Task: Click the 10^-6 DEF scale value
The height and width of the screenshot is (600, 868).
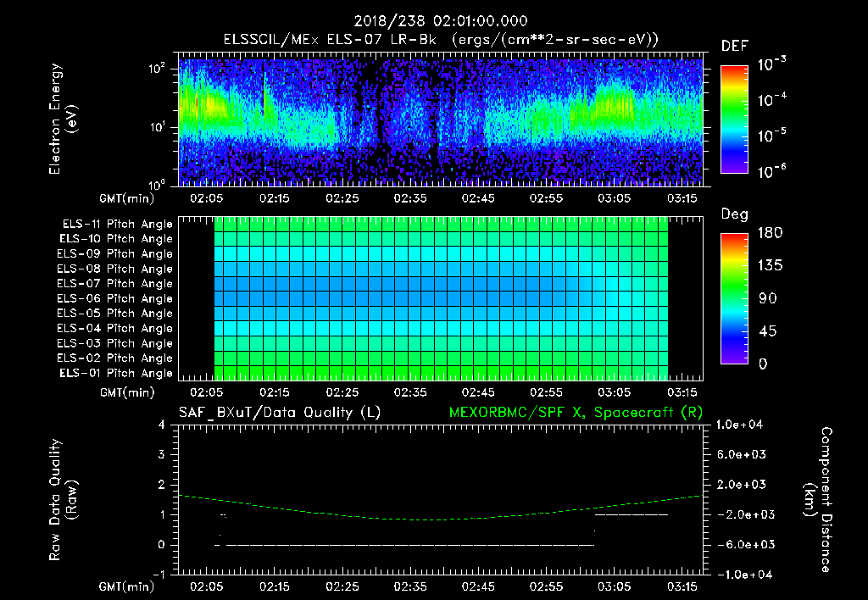Action: [772, 171]
